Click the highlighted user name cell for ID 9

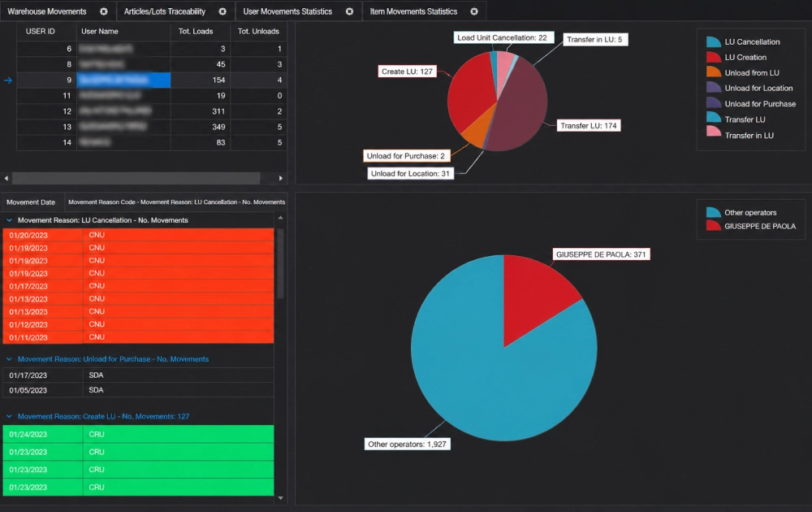point(123,80)
